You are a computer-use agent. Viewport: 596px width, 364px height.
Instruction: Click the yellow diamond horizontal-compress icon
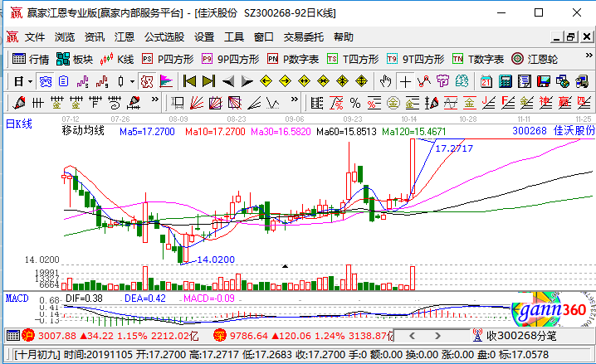pos(323,81)
